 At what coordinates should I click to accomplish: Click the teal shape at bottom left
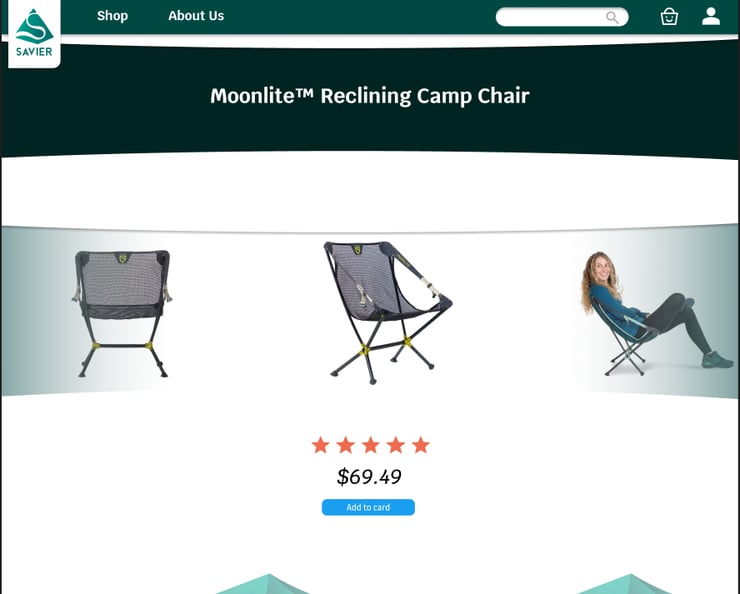268,584
